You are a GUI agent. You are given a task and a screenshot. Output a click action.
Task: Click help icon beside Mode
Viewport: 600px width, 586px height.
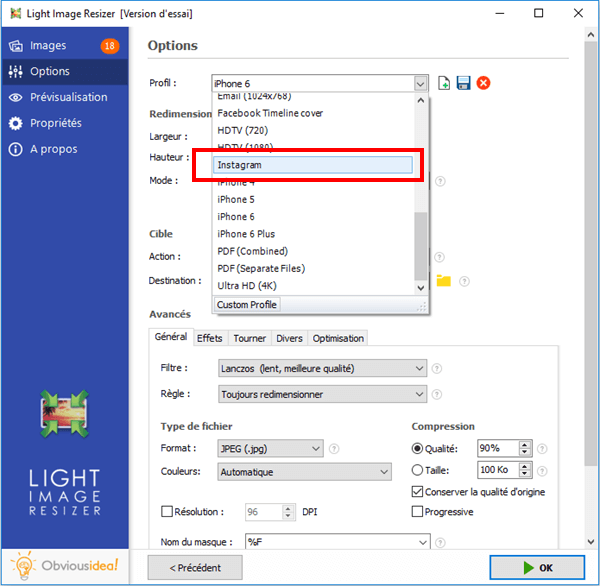click(x=440, y=181)
